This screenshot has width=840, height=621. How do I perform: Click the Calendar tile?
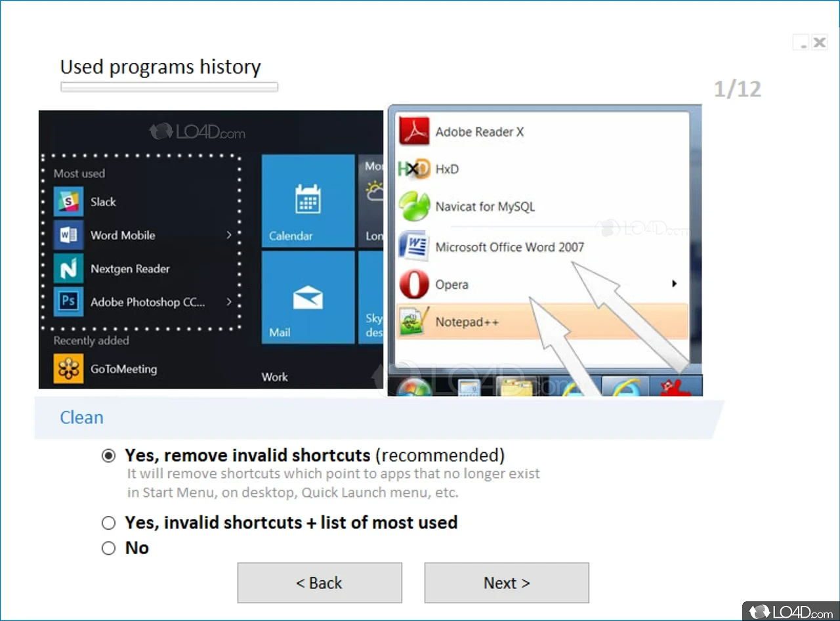point(308,201)
